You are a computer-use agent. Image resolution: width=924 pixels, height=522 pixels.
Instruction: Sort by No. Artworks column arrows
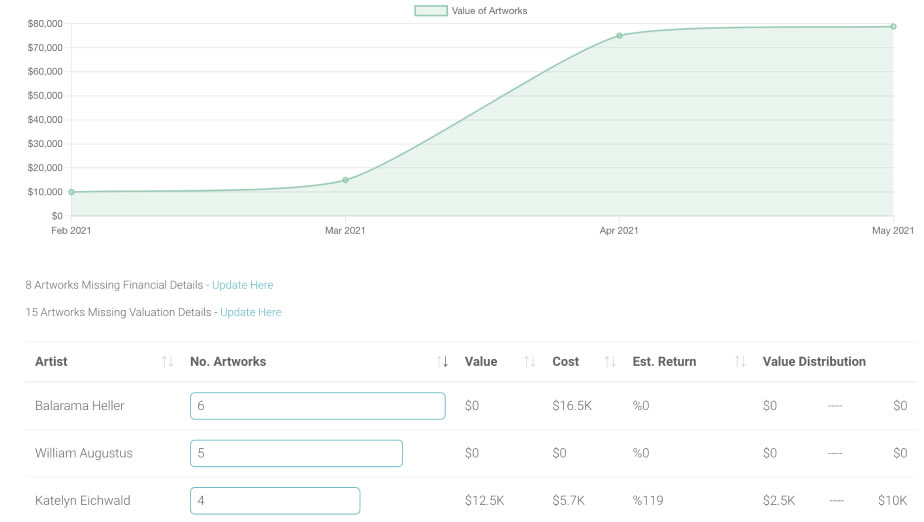[442, 362]
